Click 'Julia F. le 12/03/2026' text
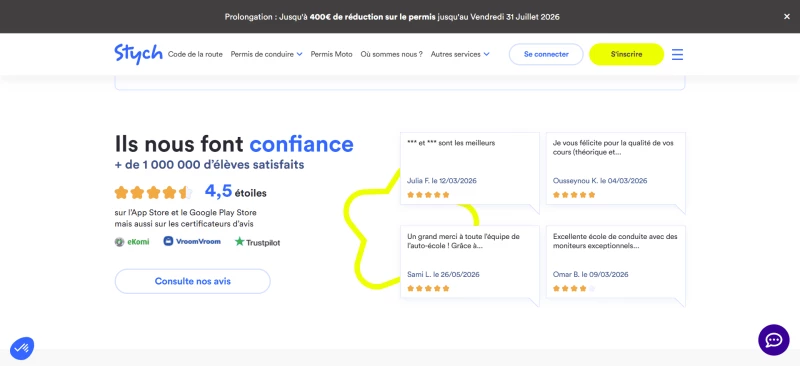The width and height of the screenshot is (800, 366). click(442, 181)
